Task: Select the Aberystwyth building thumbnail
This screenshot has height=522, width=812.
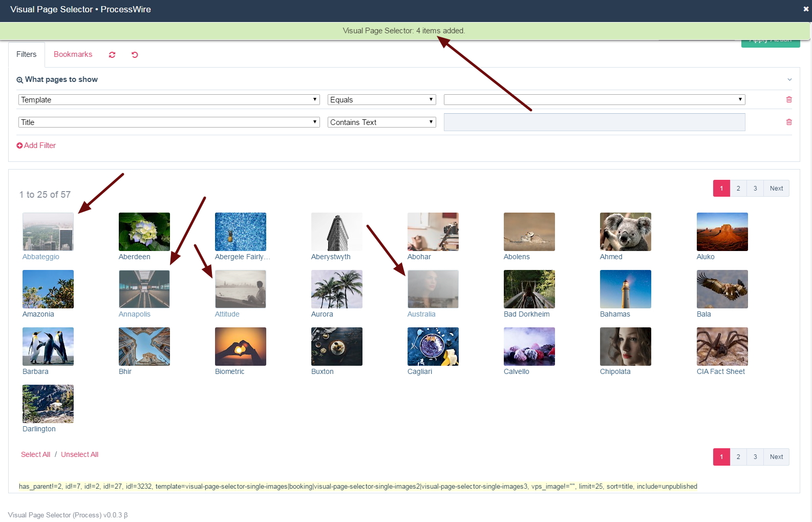Action: point(337,232)
